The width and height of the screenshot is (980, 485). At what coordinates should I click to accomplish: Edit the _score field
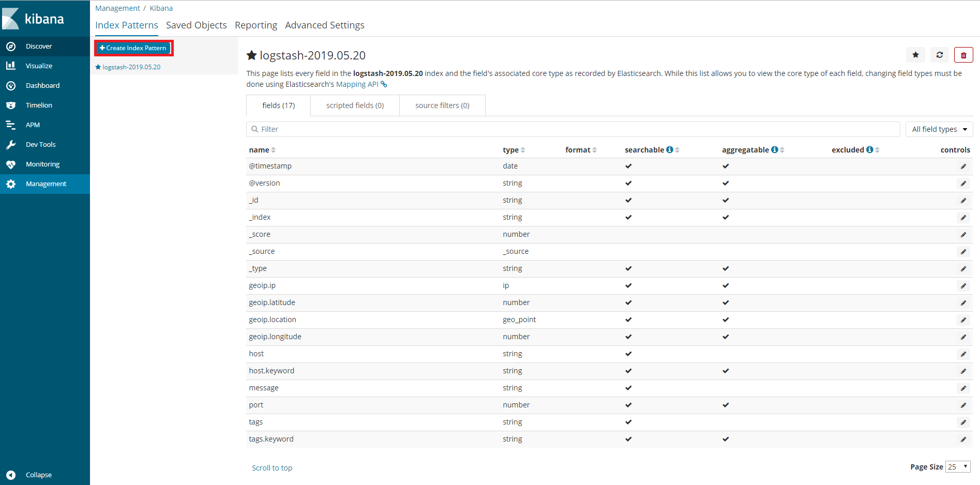pyautogui.click(x=963, y=235)
